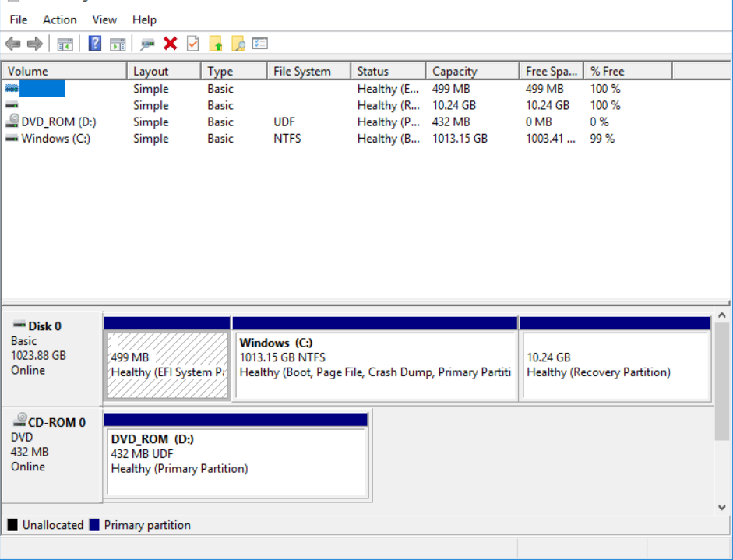The width and height of the screenshot is (733, 560).
Task: Click the lower pane scrollbar down arrow
Action: point(722,507)
